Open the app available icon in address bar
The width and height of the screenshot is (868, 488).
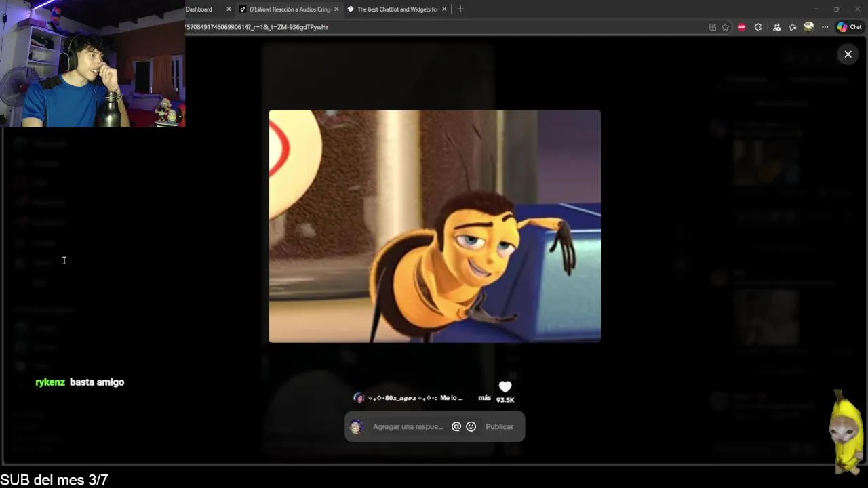[713, 27]
